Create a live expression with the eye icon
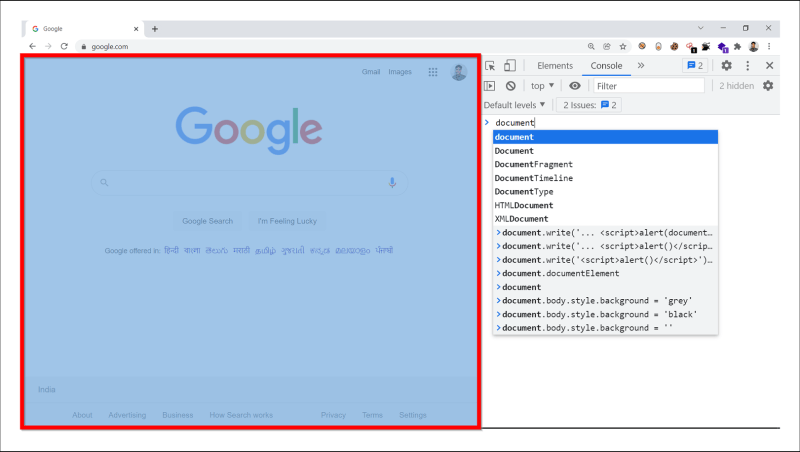 [x=575, y=86]
